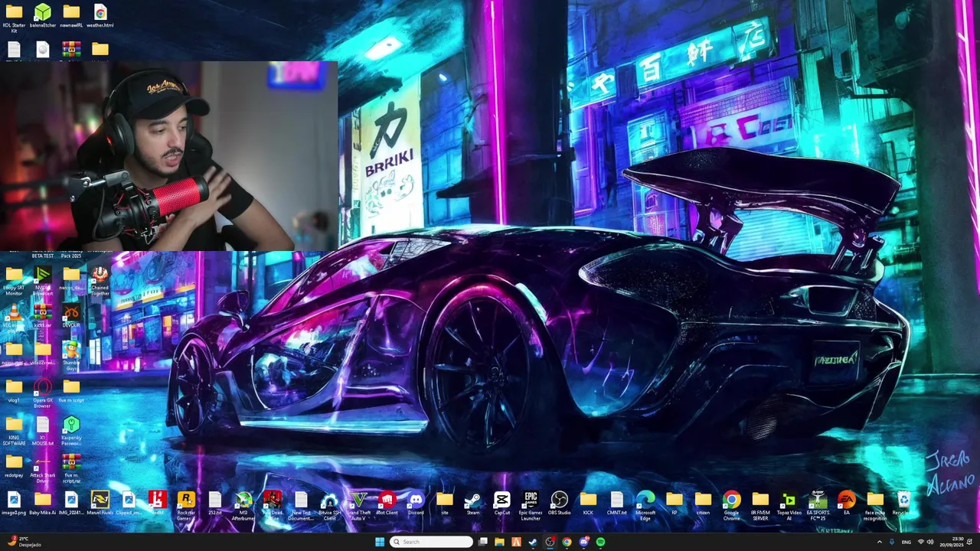
Task: Switch to OBS Studio on the taskbar
Action: click(550, 542)
